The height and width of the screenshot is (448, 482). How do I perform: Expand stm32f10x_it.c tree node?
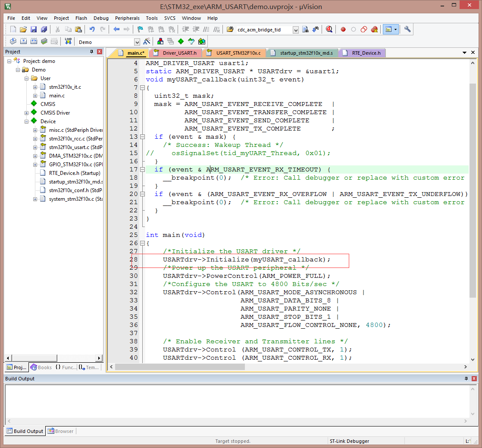tap(35, 87)
